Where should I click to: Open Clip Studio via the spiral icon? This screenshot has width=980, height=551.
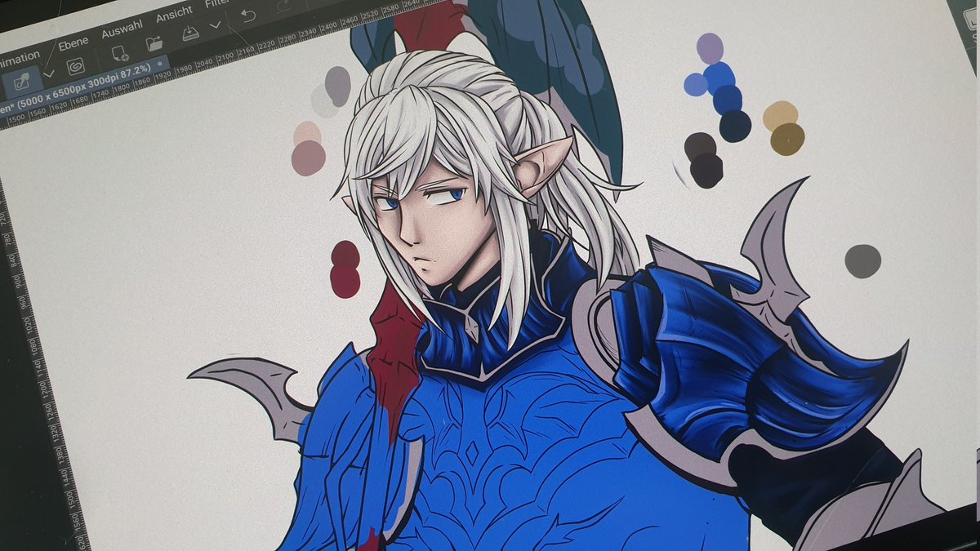tap(76, 66)
